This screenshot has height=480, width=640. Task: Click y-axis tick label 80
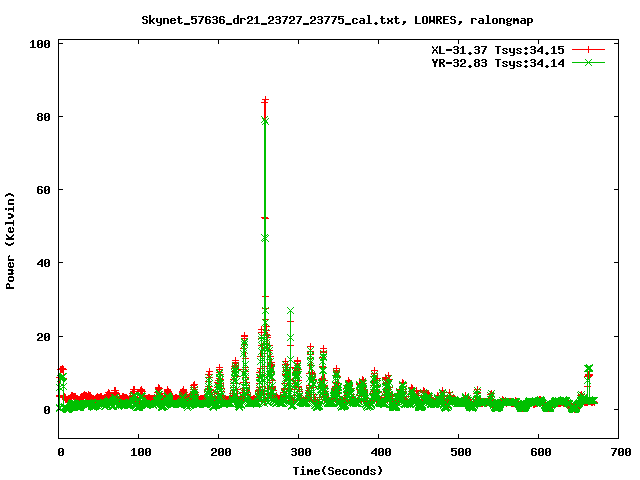(43, 117)
